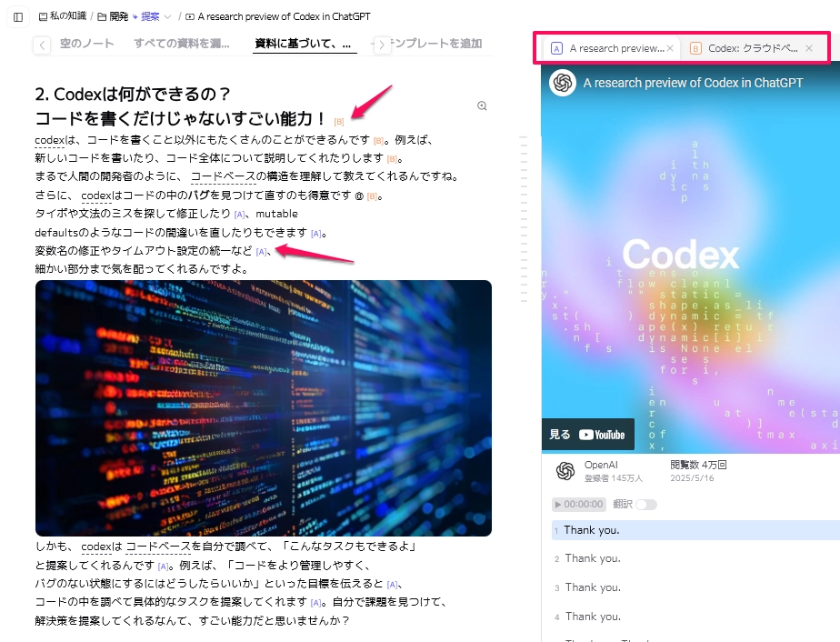Screen dimensions: 840x642
Task: Click the zoom magnifier icon beside the heading
Action: [482, 106]
